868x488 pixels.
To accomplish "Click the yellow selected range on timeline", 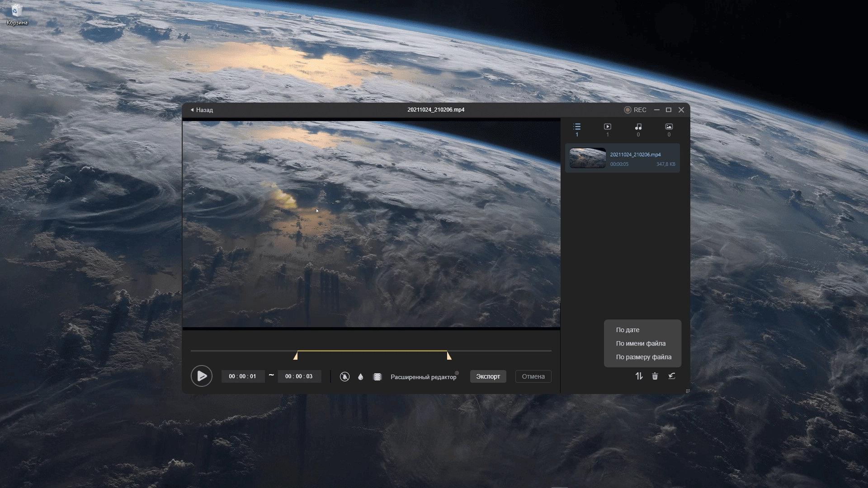I will pyautogui.click(x=372, y=351).
